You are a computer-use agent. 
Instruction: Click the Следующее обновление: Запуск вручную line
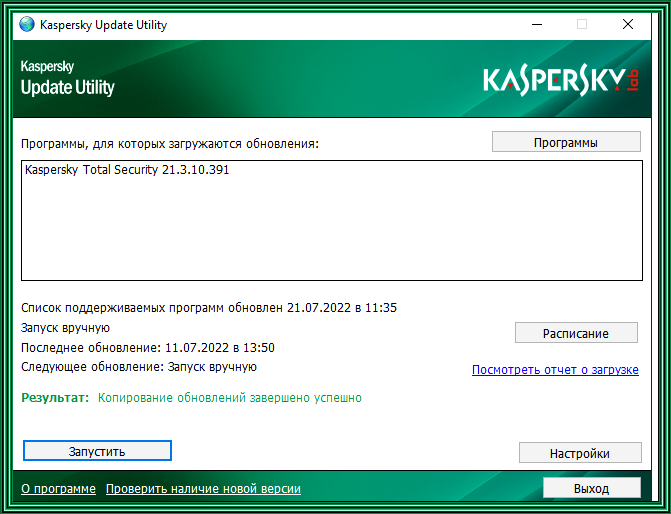[x=139, y=367]
